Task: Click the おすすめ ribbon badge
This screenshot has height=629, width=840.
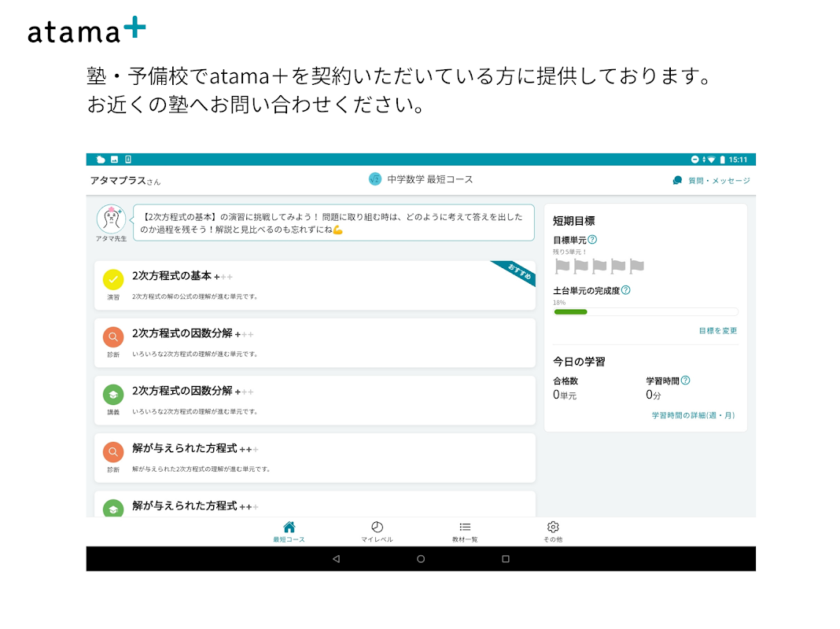Action: [x=518, y=271]
